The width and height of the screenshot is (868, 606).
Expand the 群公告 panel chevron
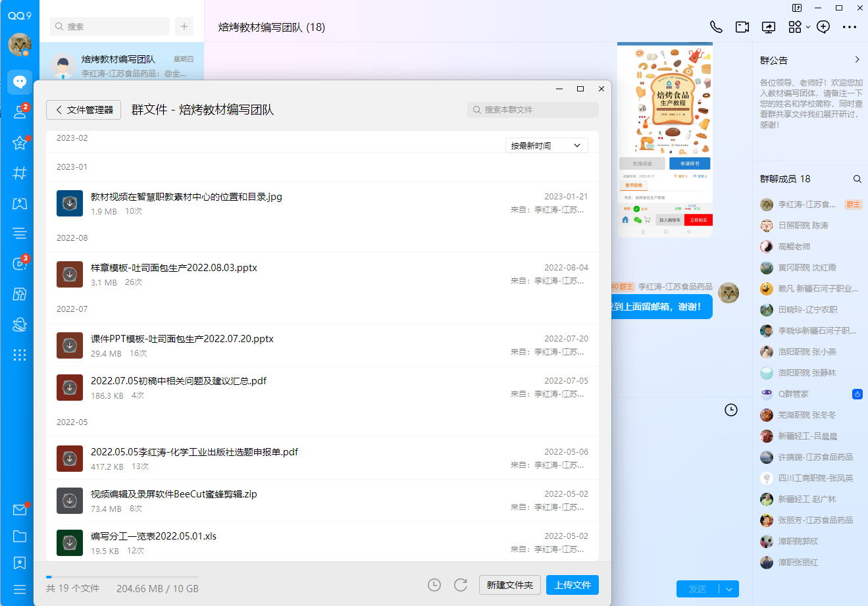coord(857,60)
